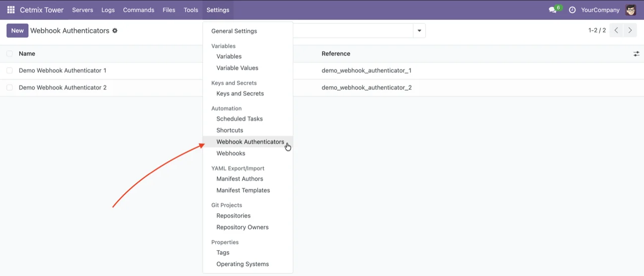
Task: Select Variables menu entry
Action: click(248, 56)
